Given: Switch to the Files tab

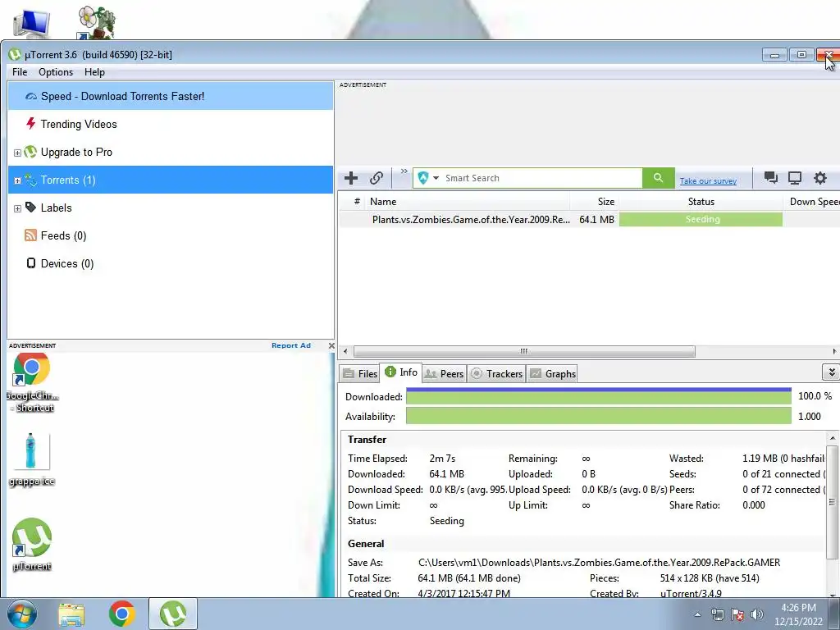Looking at the screenshot, I should [360, 374].
